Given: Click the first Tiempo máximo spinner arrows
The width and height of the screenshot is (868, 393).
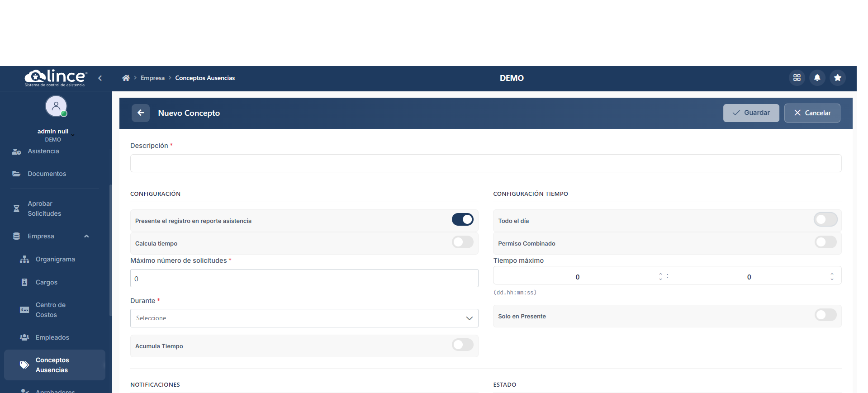Looking at the screenshot, I should (660, 276).
